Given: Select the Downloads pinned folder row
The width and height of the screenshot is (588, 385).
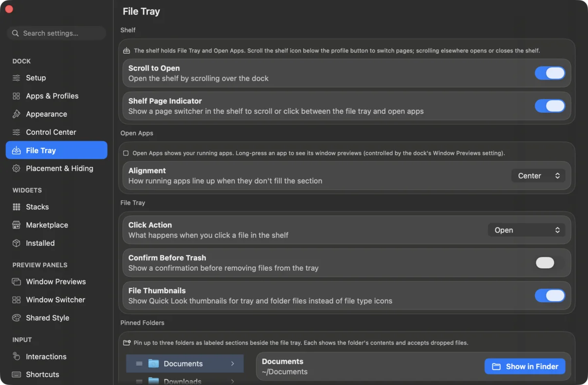Looking at the screenshot, I should [x=185, y=379].
